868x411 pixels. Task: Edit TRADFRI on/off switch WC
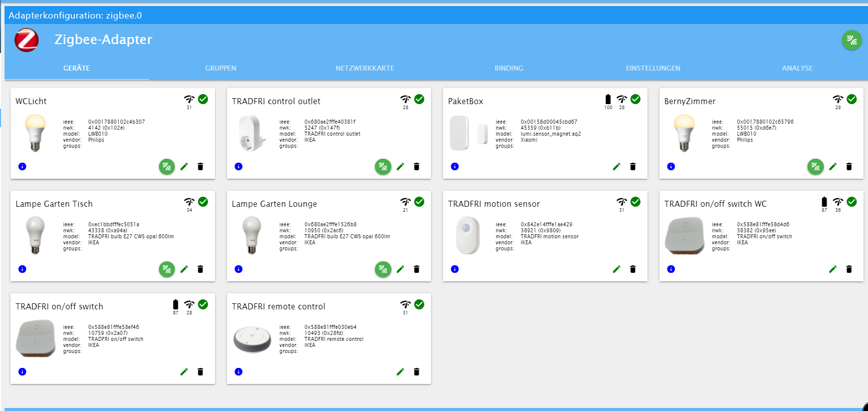tap(833, 269)
